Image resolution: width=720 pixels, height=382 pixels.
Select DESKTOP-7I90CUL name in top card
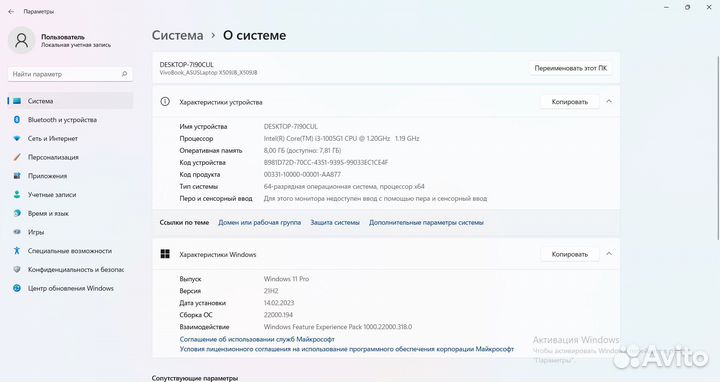[186, 65]
